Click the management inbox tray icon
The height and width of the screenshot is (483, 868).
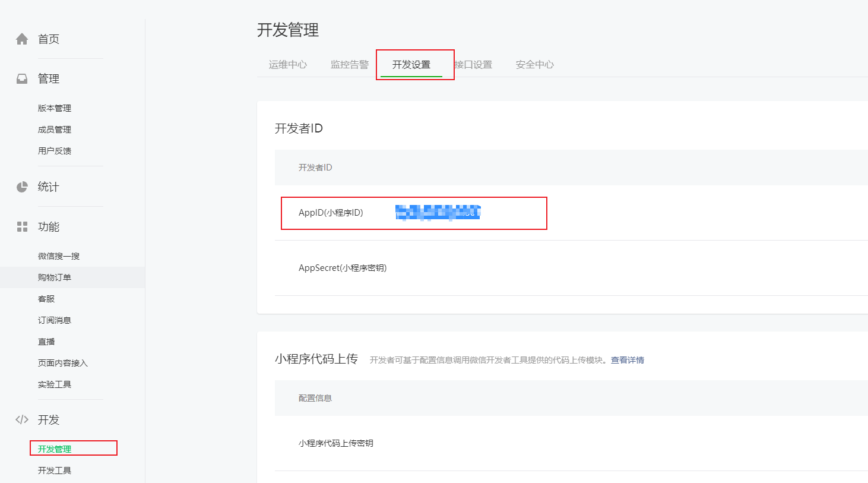pyautogui.click(x=22, y=79)
